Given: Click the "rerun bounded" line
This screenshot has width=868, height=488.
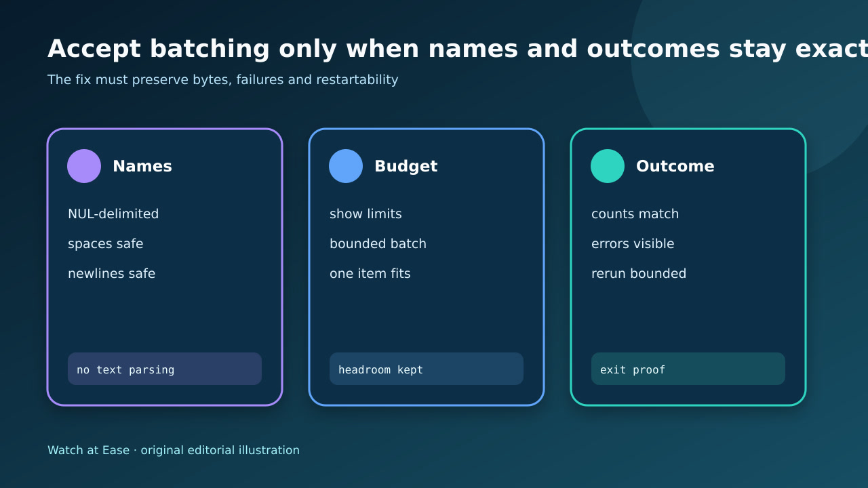Looking at the screenshot, I should pyautogui.click(x=639, y=274).
